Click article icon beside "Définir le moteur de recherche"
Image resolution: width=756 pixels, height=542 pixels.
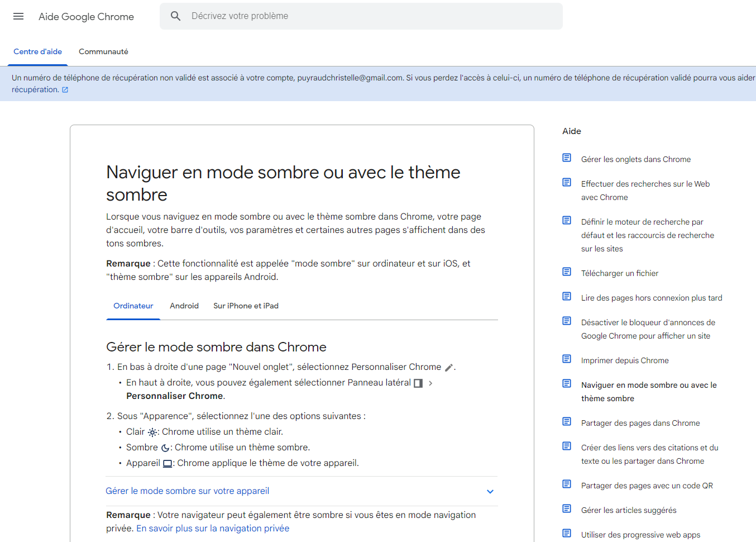tap(567, 221)
